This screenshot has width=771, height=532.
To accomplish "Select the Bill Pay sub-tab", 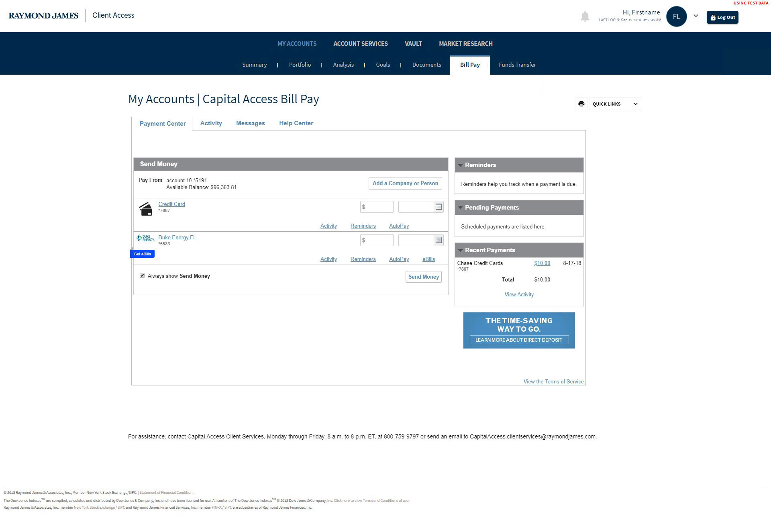I will click(470, 65).
